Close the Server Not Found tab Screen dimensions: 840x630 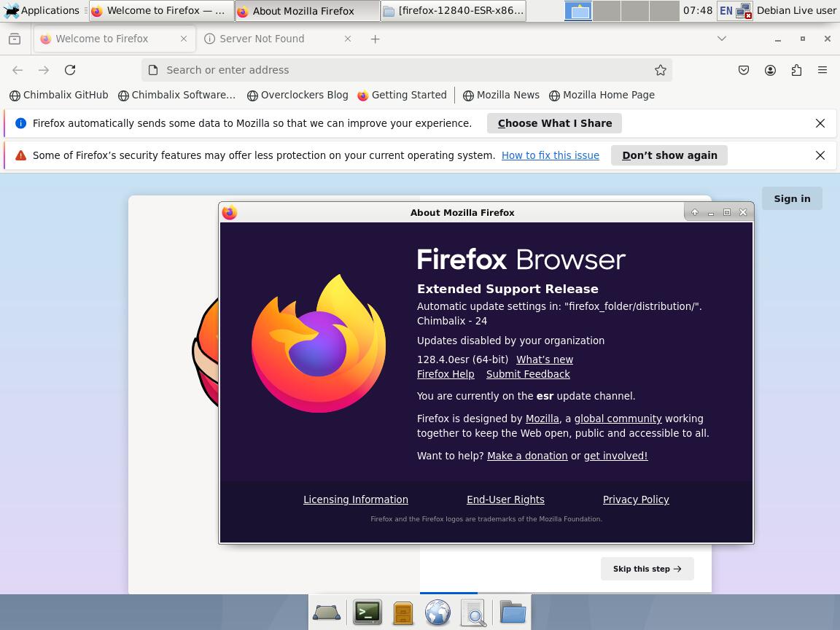348,39
